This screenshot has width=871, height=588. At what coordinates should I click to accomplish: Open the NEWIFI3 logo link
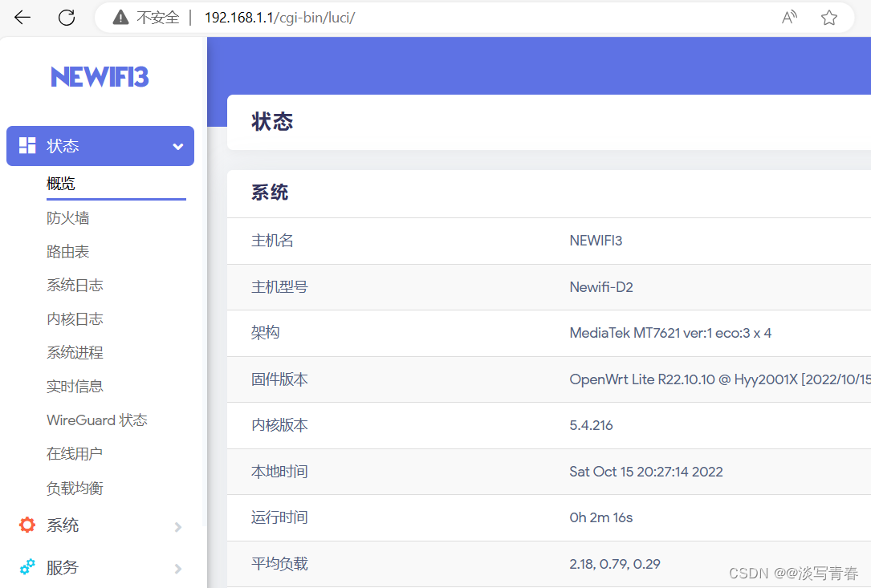100,77
